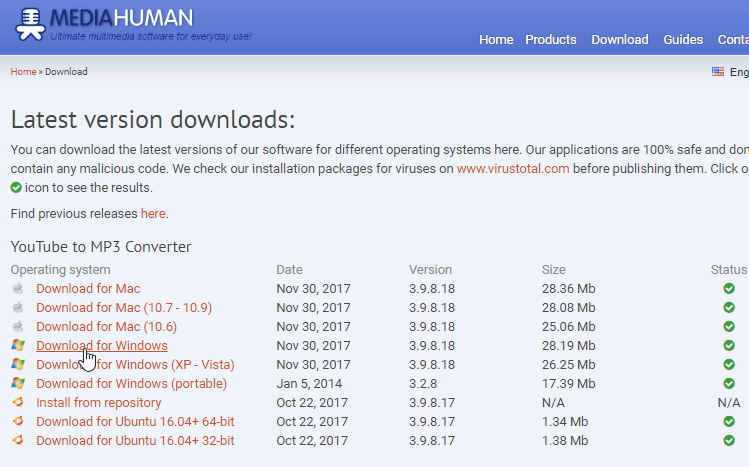Screen dimensions: 749x467
Task: Click the Windows icon beside Windows (XP - Vista)
Action: pyautogui.click(x=18, y=364)
